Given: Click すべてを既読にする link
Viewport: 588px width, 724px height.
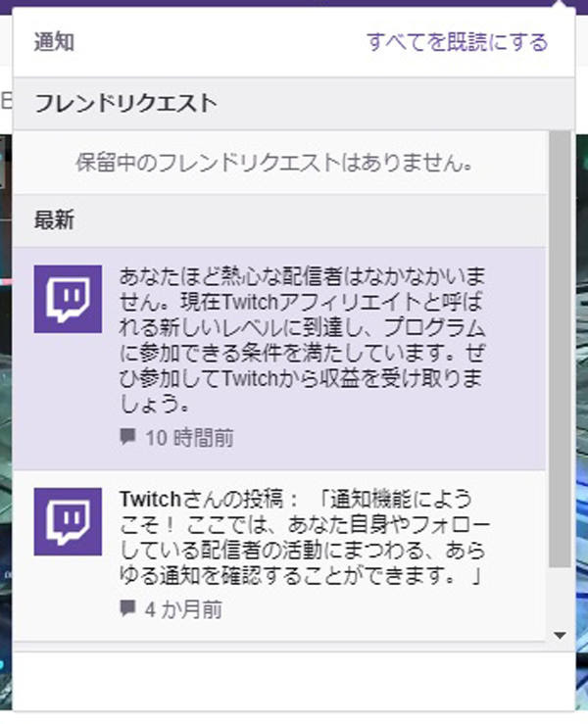Looking at the screenshot, I should tap(457, 42).
